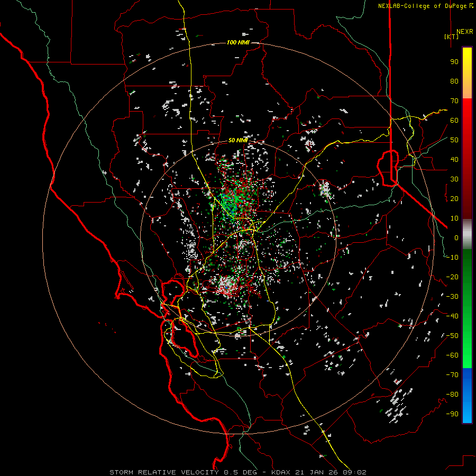Click the 50 NMI range ring label
The image size is (476, 476).
(x=237, y=140)
